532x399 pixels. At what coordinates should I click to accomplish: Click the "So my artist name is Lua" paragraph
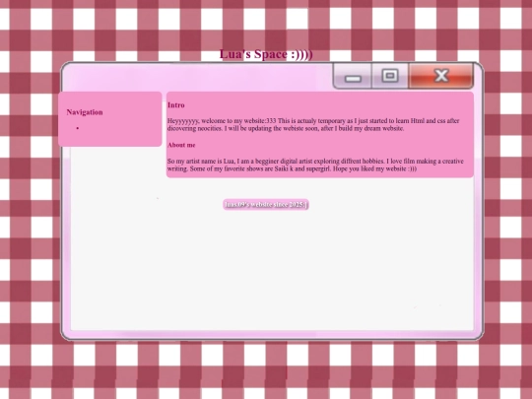(x=315, y=165)
